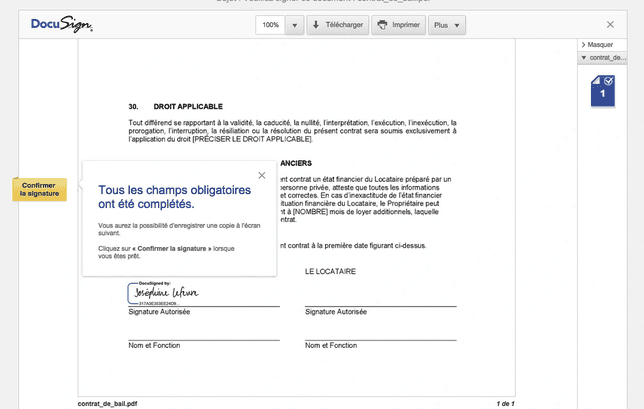Screen dimensions: 644x409
Task: Expand the zoom dropdown arrow
Action: [x=294, y=25]
